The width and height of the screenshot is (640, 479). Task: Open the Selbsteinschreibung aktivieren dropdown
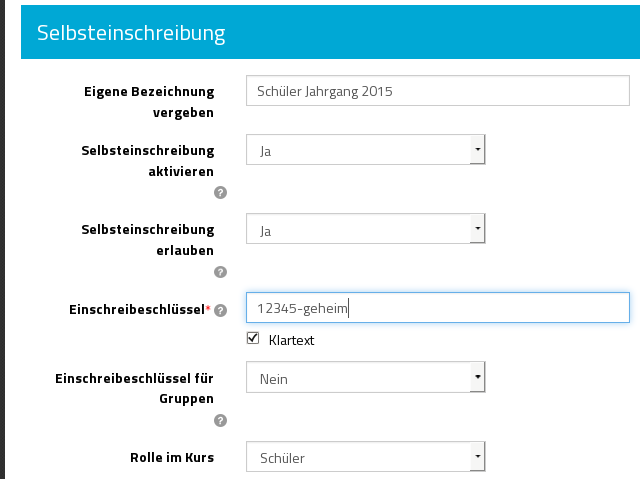tap(365, 150)
